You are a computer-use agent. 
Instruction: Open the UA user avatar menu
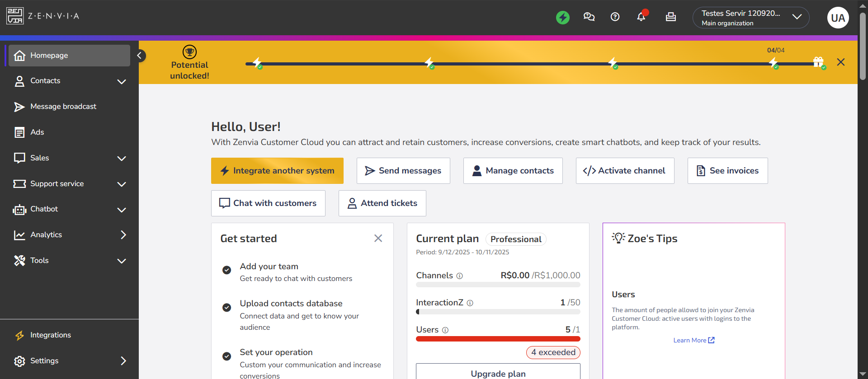838,18
